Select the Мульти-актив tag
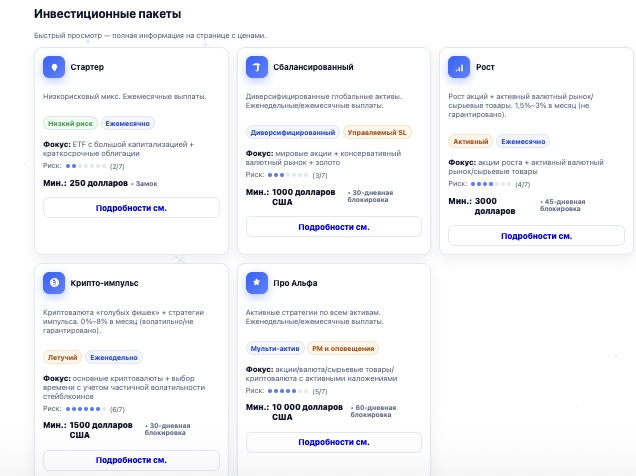Viewport: 636px width, 476px height. (275, 348)
